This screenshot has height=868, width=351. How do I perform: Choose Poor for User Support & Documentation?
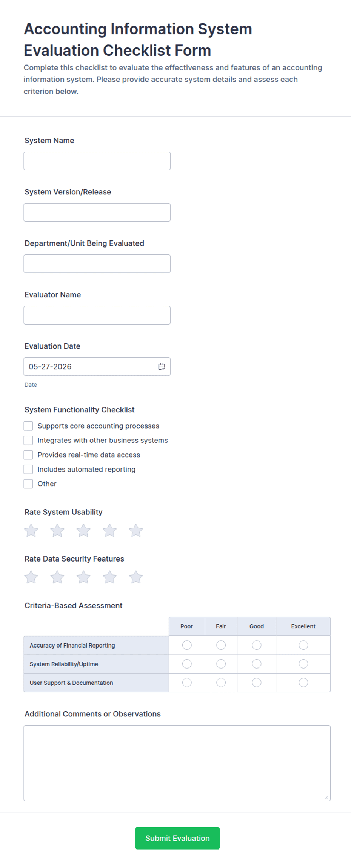(x=187, y=683)
